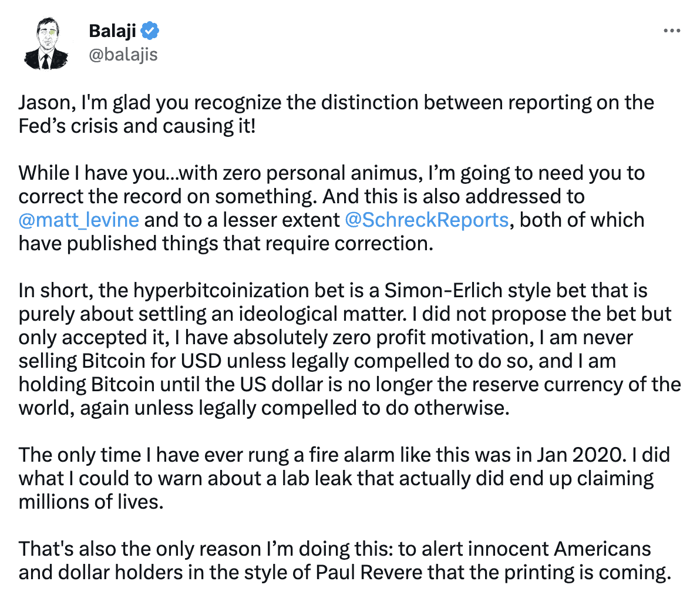The image size is (700, 598).
Task: Open Balaji's profile avatar picture
Action: 46,43
